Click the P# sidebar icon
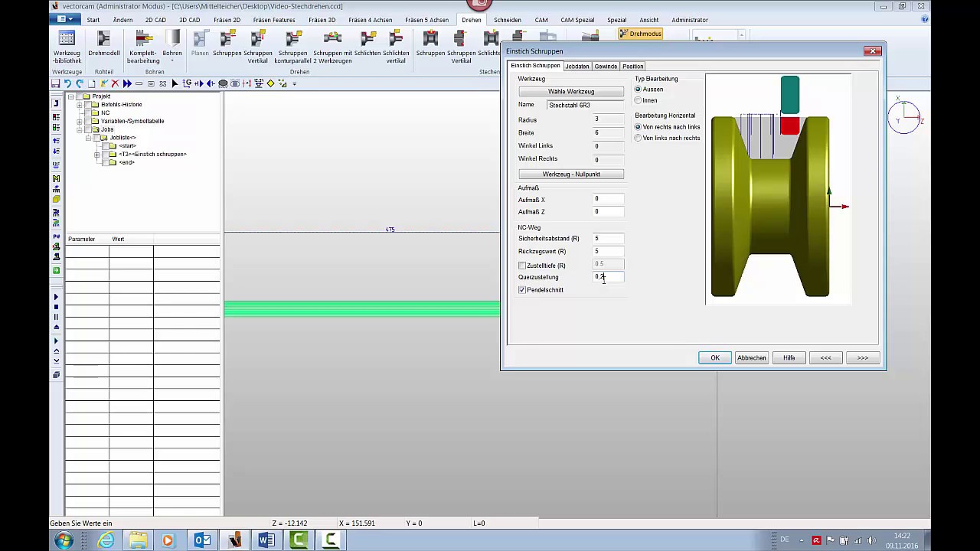 56,236
